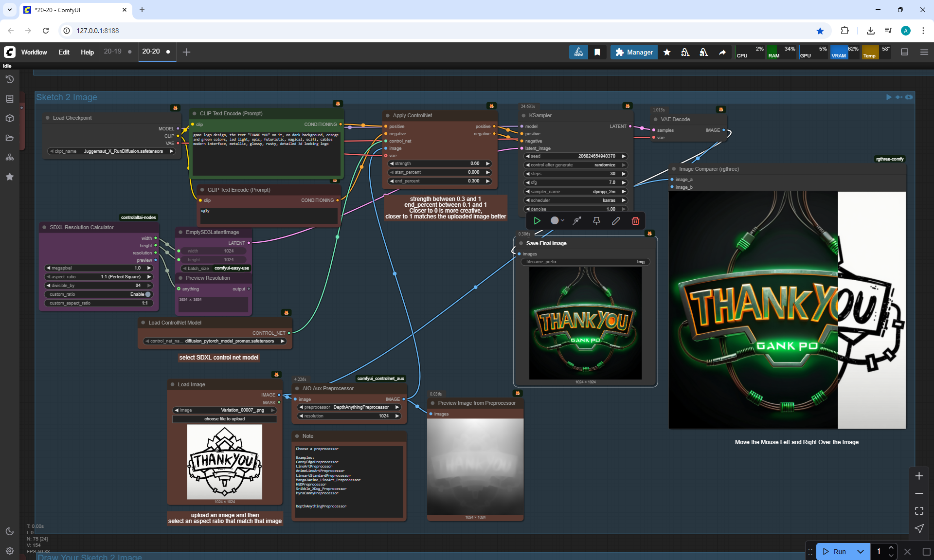
Task: Toggle custom_ratio Enable switch
Action: (x=148, y=294)
